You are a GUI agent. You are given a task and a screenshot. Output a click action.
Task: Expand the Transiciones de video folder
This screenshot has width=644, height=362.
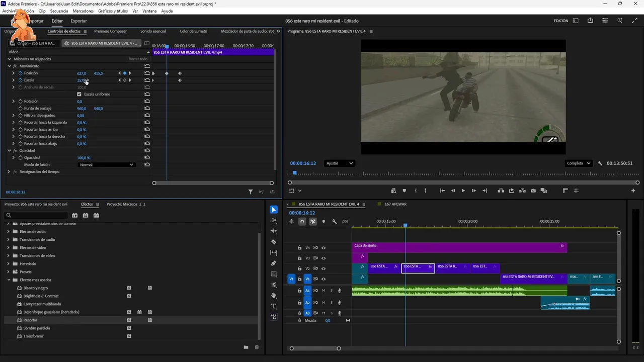[x=9, y=256]
